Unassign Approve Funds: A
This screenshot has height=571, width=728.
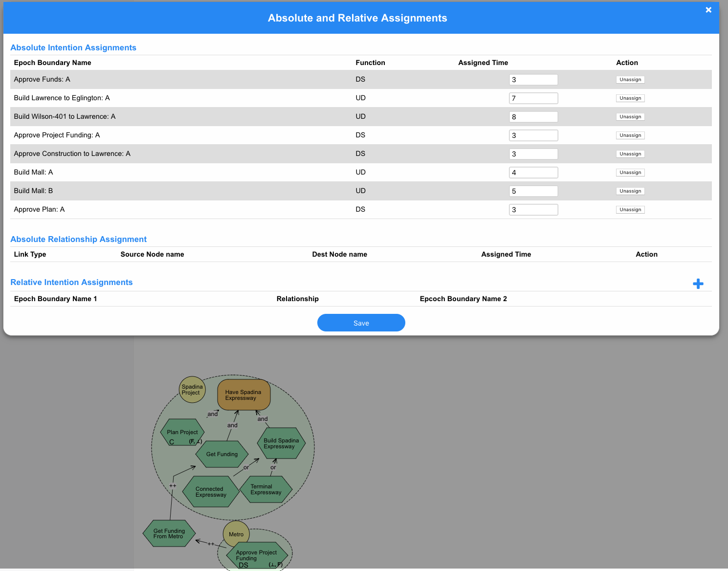tap(630, 80)
